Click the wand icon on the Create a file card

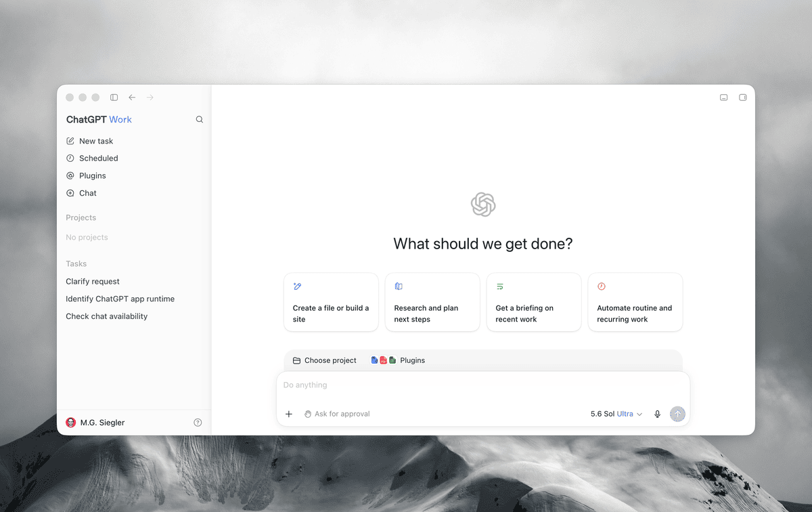point(297,286)
